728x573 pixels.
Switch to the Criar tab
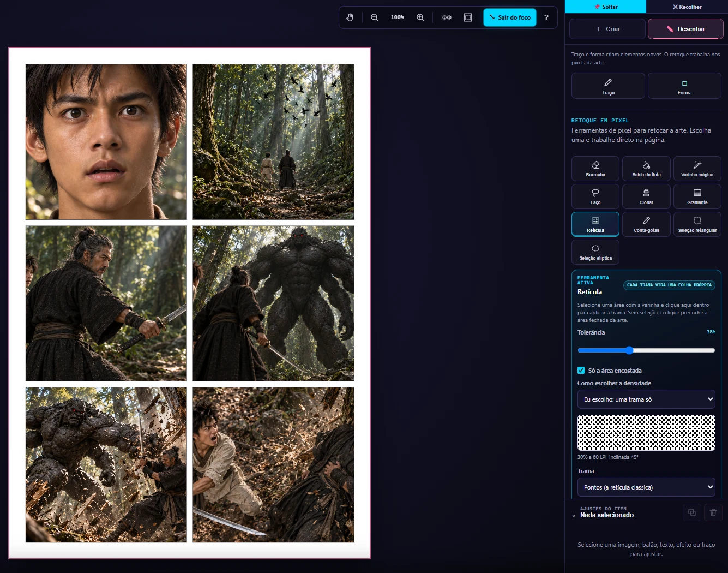607,29
